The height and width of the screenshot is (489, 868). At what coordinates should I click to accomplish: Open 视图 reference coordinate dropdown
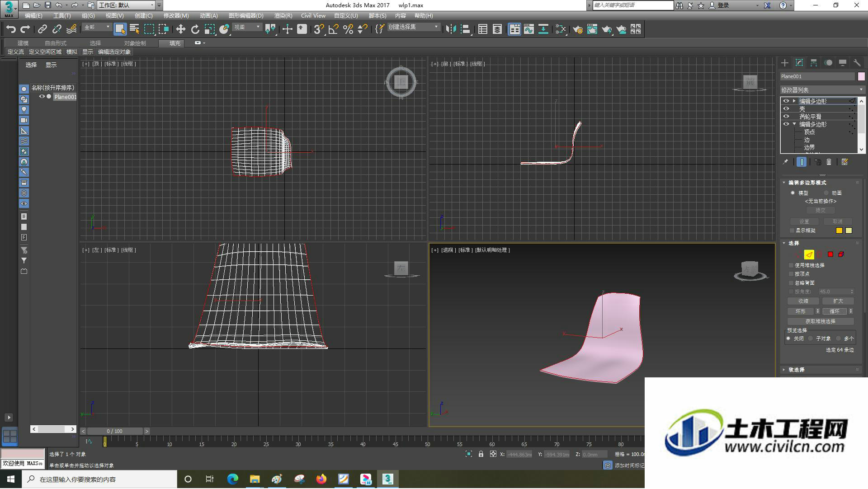247,27
